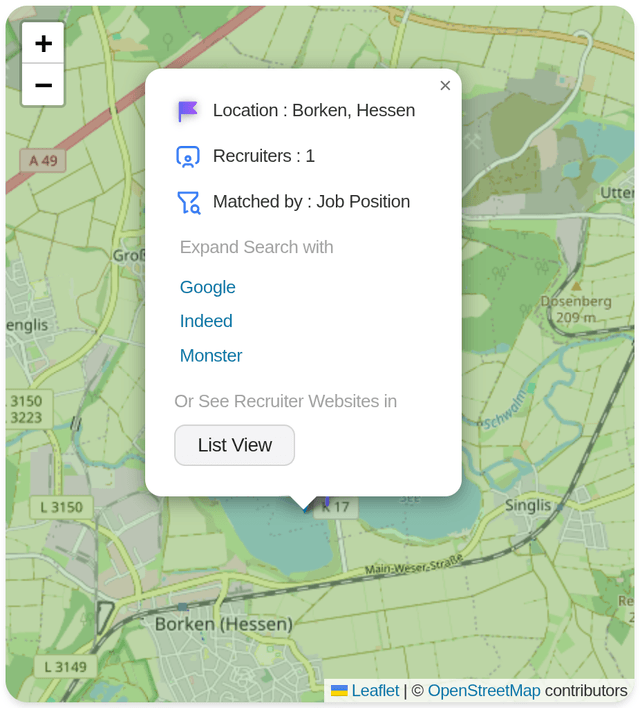Viewport: 640px width, 708px height.
Task: Close the Borken location popup
Action: [x=445, y=86]
